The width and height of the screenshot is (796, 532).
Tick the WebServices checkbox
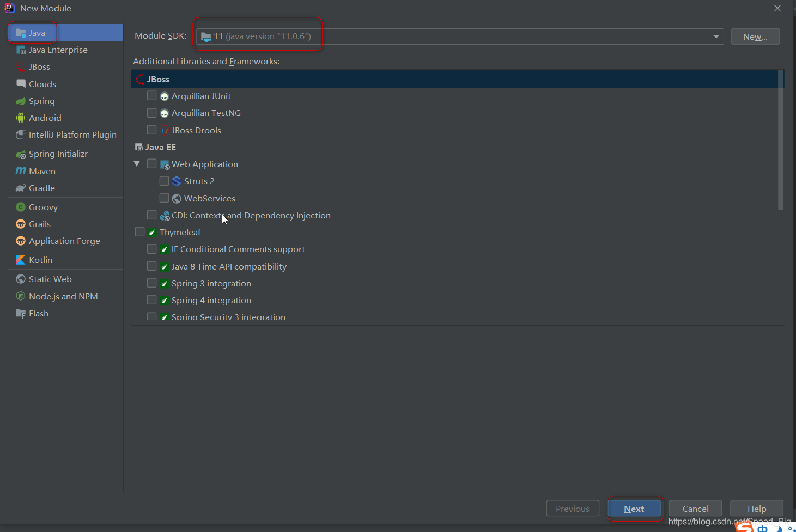(164, 198)
